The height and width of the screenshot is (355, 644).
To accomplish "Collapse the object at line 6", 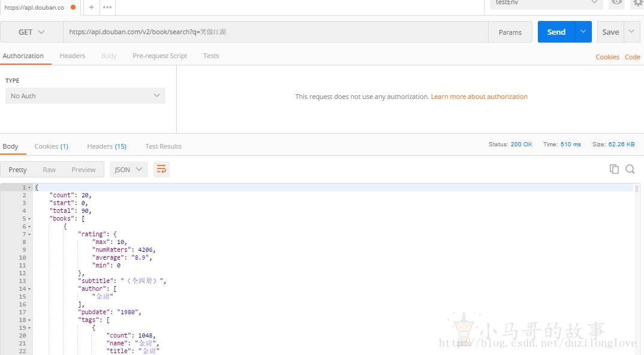I will point(29,227).
